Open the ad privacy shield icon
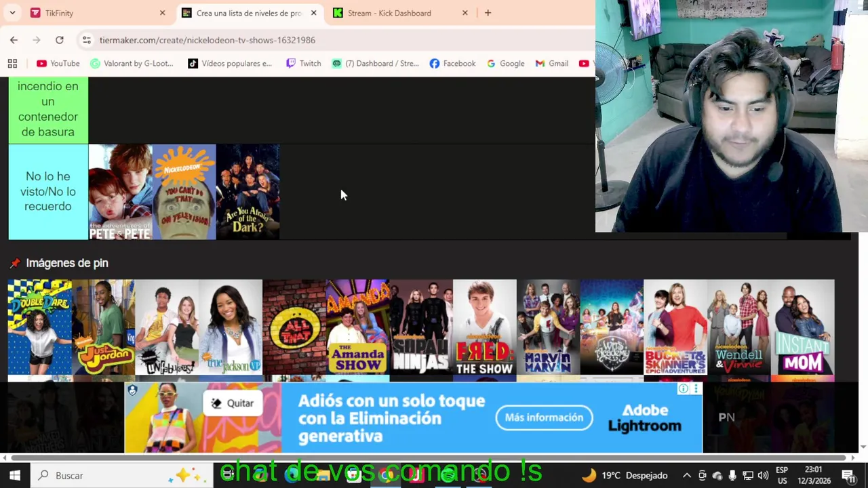 (x=132, y=390)
